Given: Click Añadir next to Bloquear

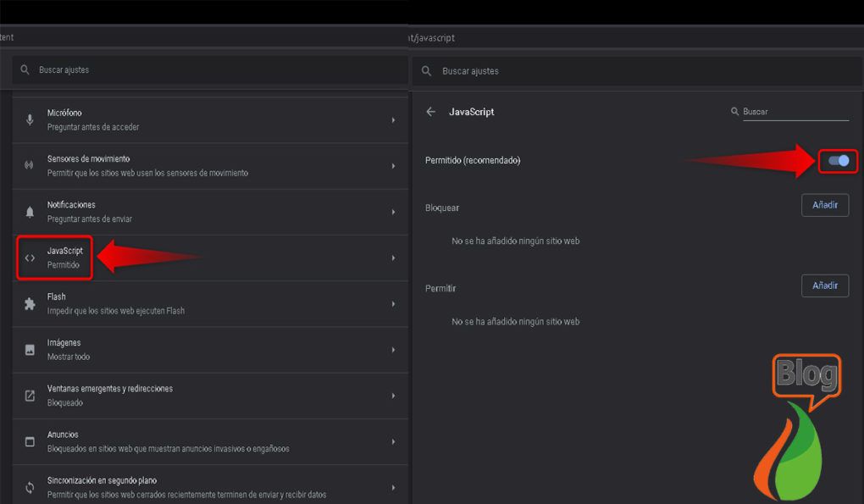Looking at the screenshot, I should pos(824,204).
